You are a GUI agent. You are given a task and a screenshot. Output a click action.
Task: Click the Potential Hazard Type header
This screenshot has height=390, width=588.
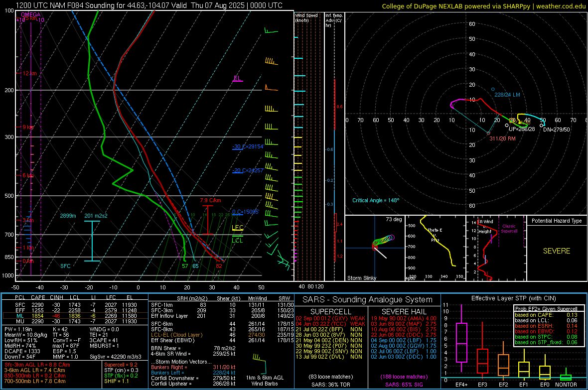557,221
